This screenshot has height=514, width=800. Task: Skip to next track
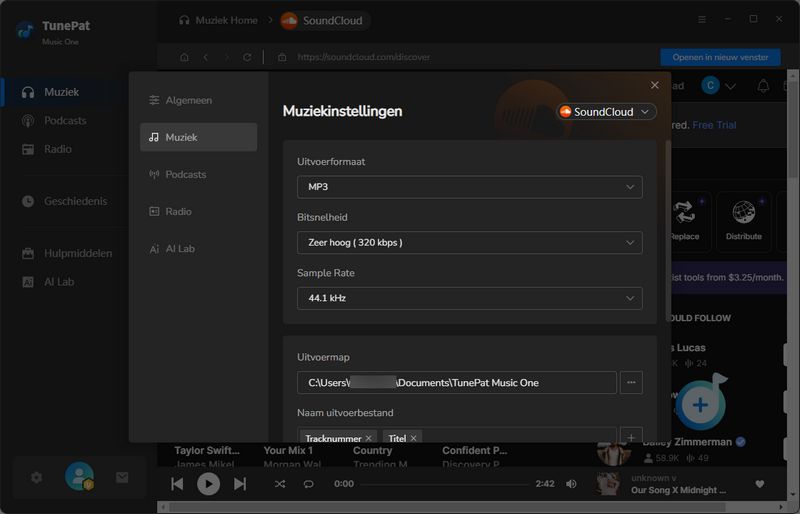click(240, 484)
